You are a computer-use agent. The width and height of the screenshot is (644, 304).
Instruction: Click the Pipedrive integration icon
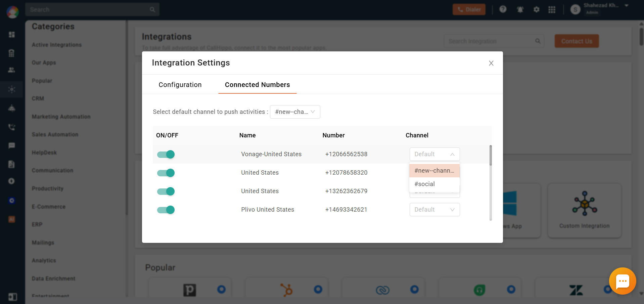pyautogui.click(x=190, y=290)
